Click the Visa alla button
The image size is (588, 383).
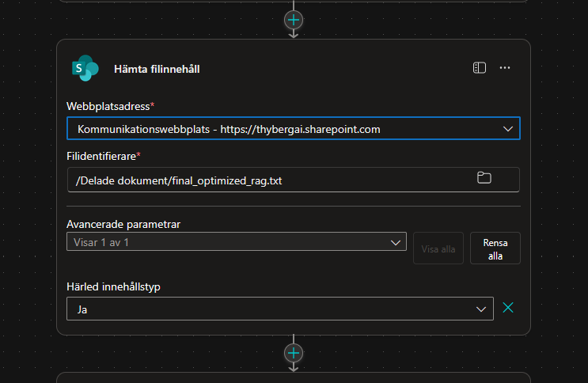438,248
